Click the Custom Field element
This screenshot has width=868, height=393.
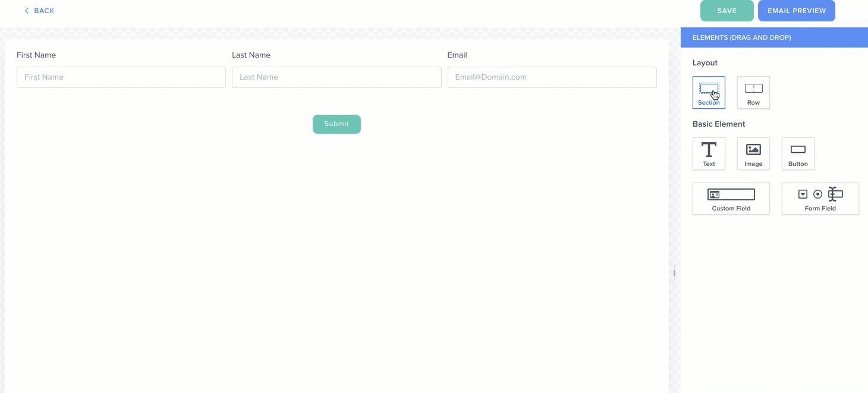tap(731, 198)
